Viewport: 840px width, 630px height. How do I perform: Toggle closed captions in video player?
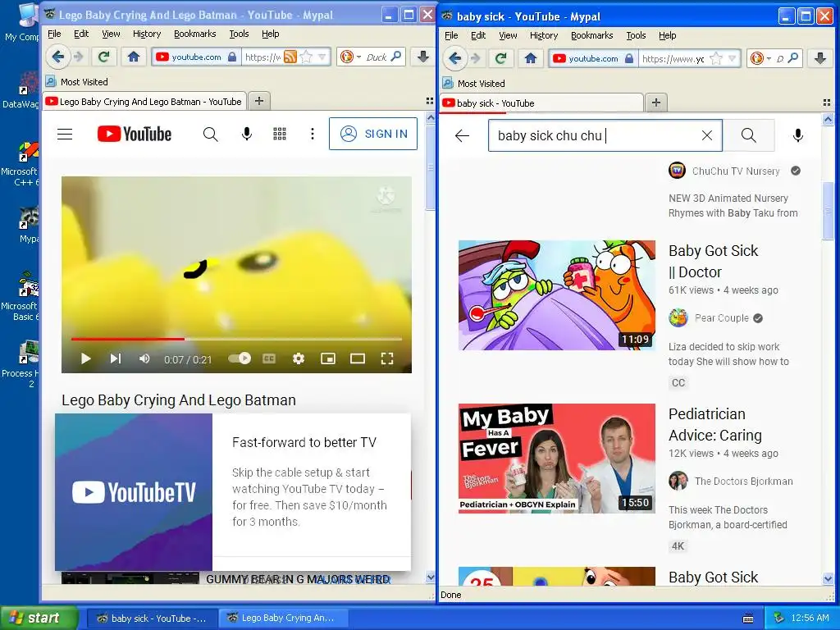(x=269, y=358)
